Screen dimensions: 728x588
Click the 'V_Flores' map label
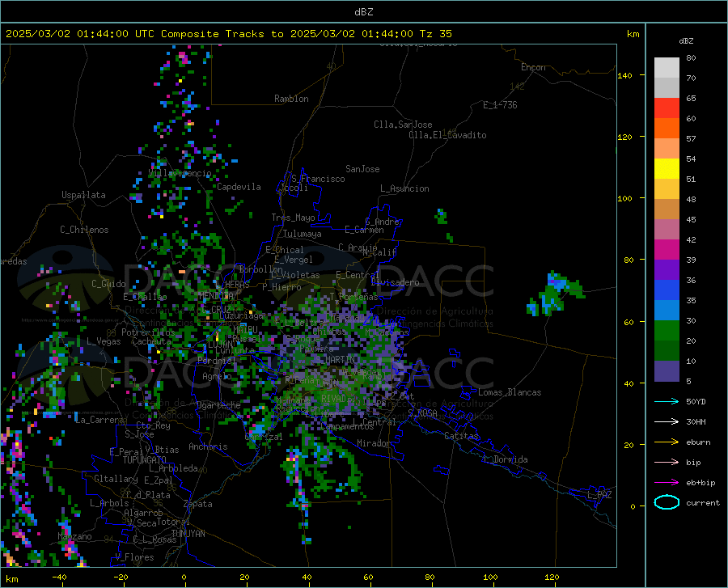(x=134, y=557)
